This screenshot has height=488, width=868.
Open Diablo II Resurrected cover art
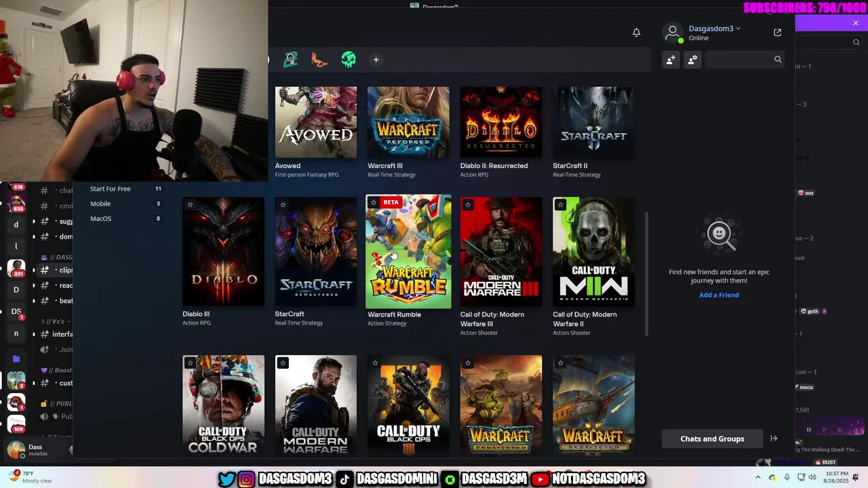(x=501, y=122)
